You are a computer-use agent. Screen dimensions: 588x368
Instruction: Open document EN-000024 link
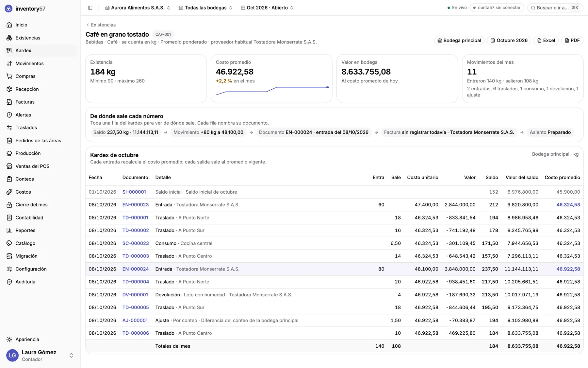coord(136,269)
